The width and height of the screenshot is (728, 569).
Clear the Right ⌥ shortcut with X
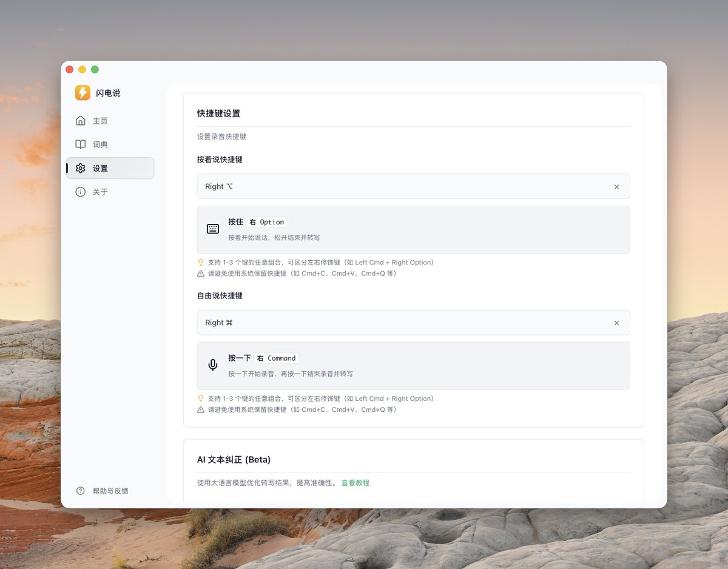tap(616, 187)
